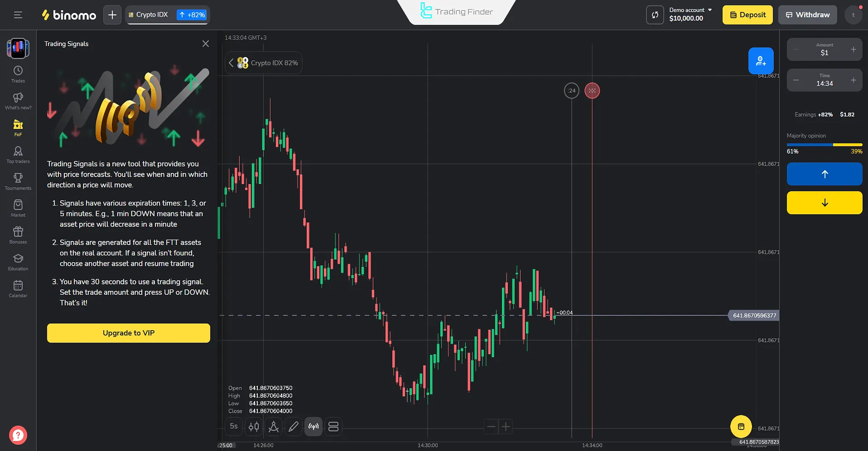Viewport: 868px width, 451px height.
Task: Click the binomo logo
Action: pos(69,15)
